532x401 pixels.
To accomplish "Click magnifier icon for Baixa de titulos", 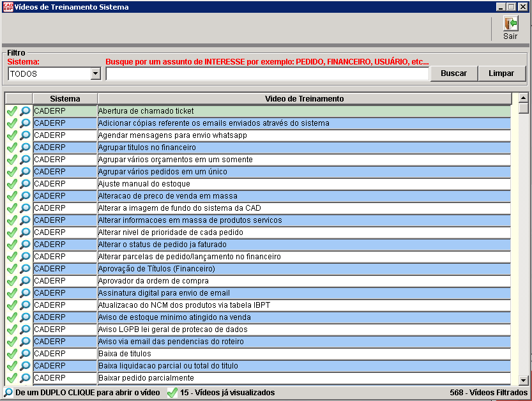I will point(25,354).
